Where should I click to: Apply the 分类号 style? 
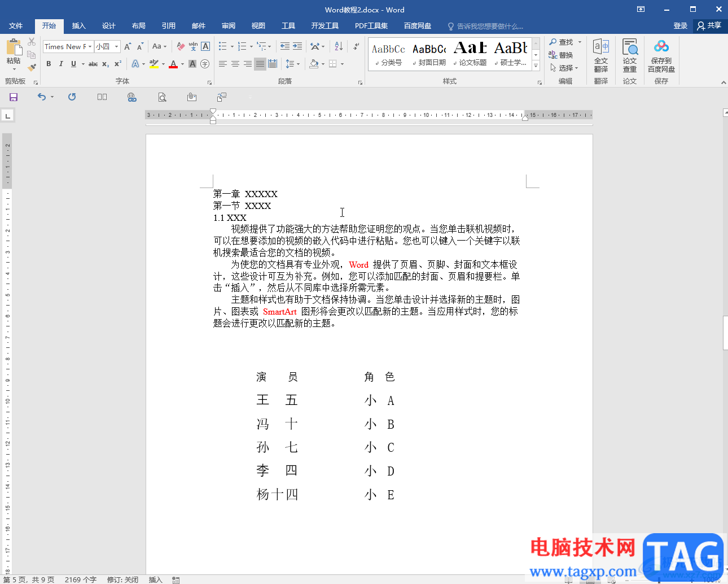click(388, 55)
